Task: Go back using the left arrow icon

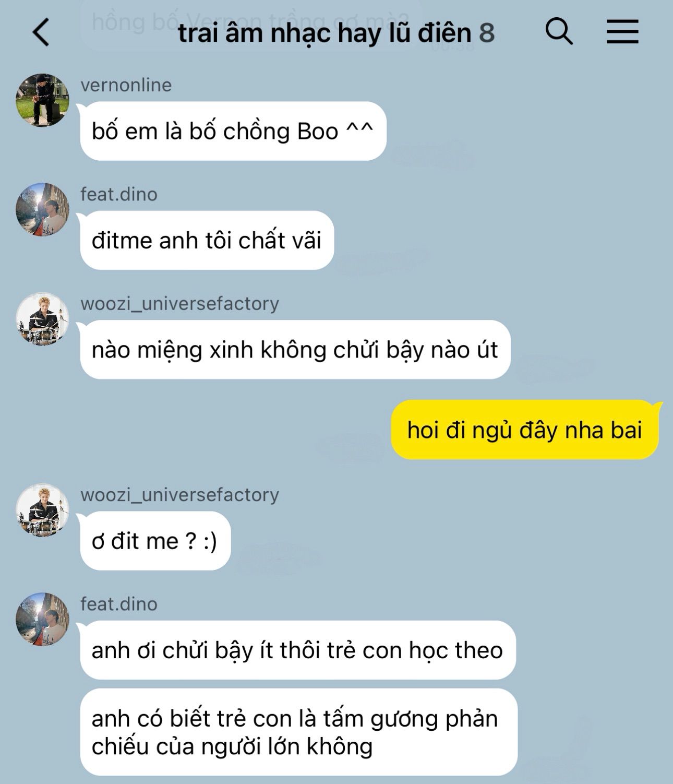Action: (41, 32)
